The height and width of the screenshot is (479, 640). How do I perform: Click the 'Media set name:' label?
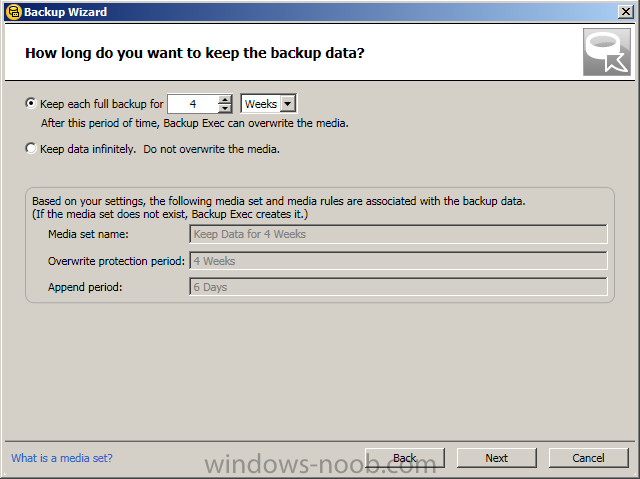[88, 234]
